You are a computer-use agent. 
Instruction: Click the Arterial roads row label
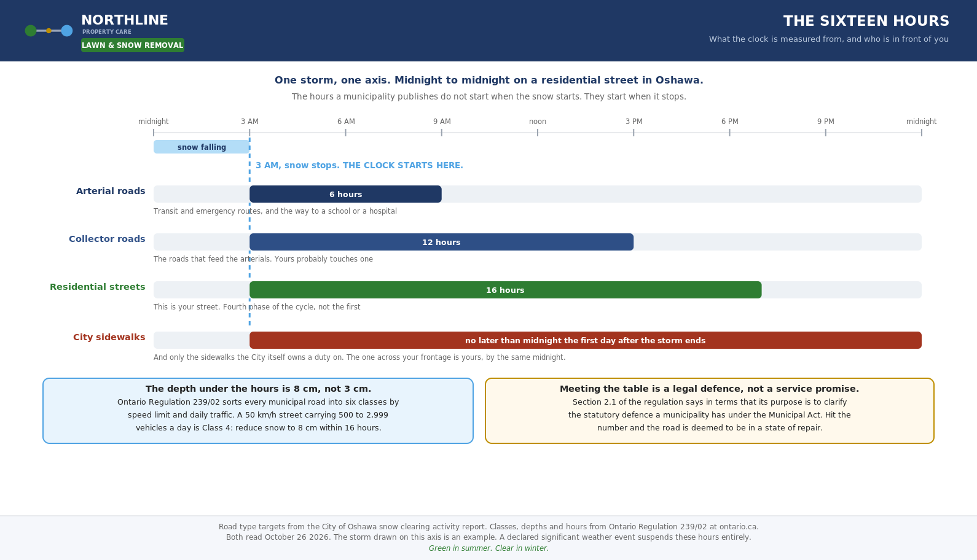coord(111,192)
